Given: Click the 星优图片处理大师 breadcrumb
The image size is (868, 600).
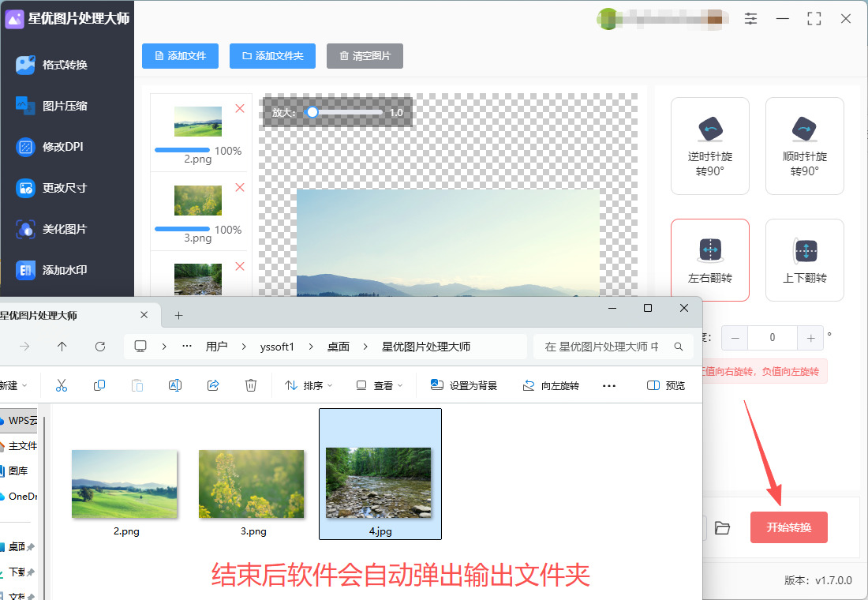Looking at the screenshot, I should 425,347.
